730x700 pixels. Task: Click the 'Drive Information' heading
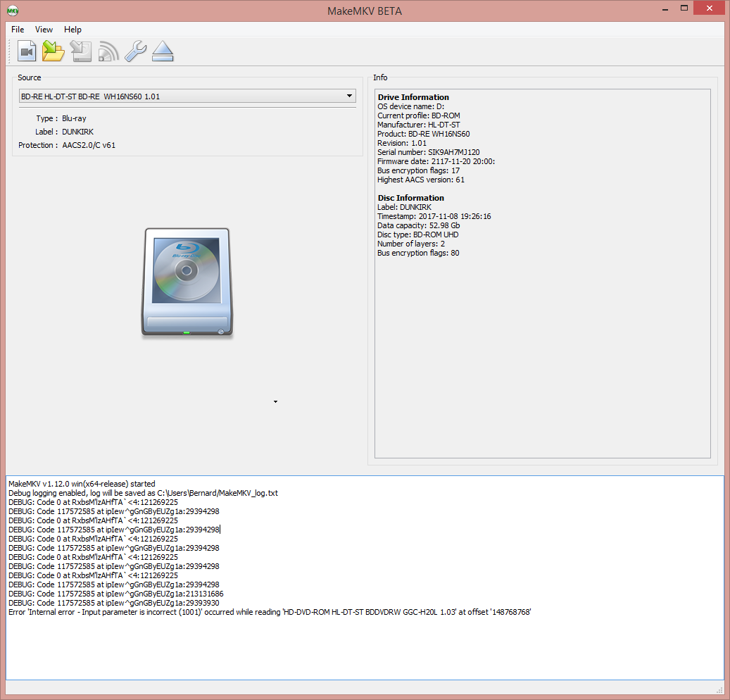point(413,97)
